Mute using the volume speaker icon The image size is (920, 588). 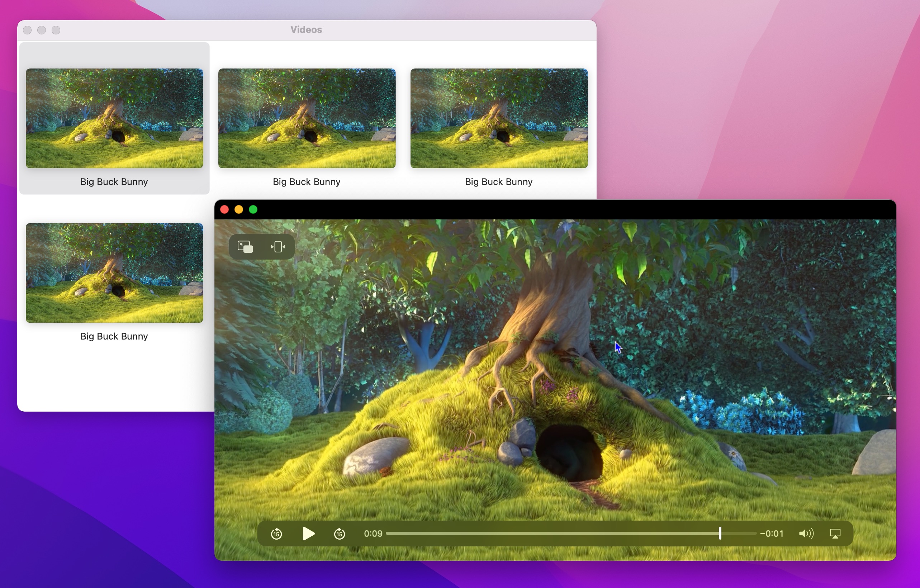(x=806, y=534)
